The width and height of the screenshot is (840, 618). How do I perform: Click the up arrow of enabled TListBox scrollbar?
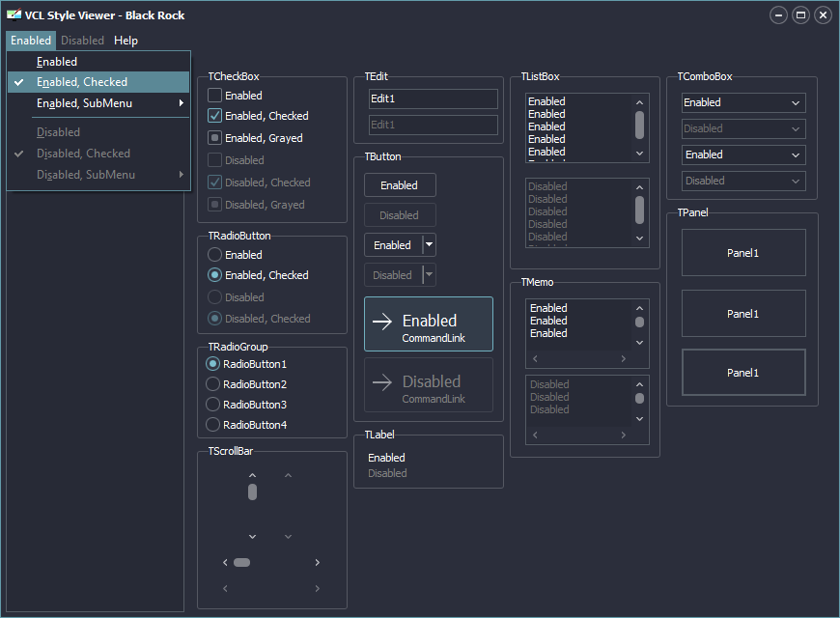[639, 102]
